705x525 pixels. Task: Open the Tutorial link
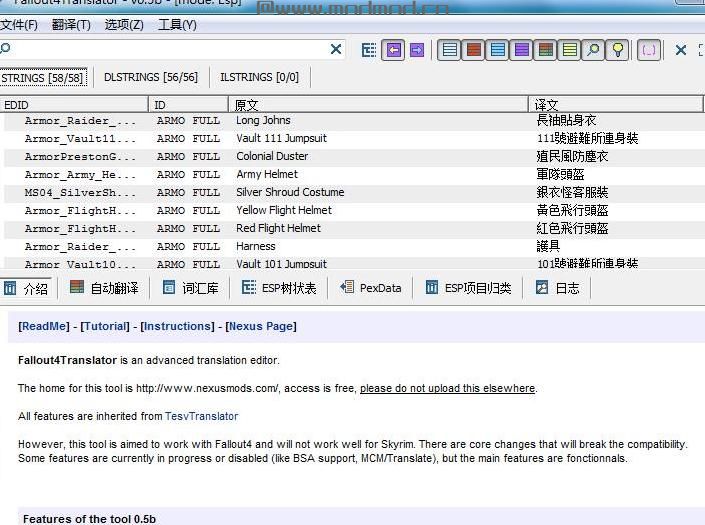pyautogui.click(x=105, y=326)
